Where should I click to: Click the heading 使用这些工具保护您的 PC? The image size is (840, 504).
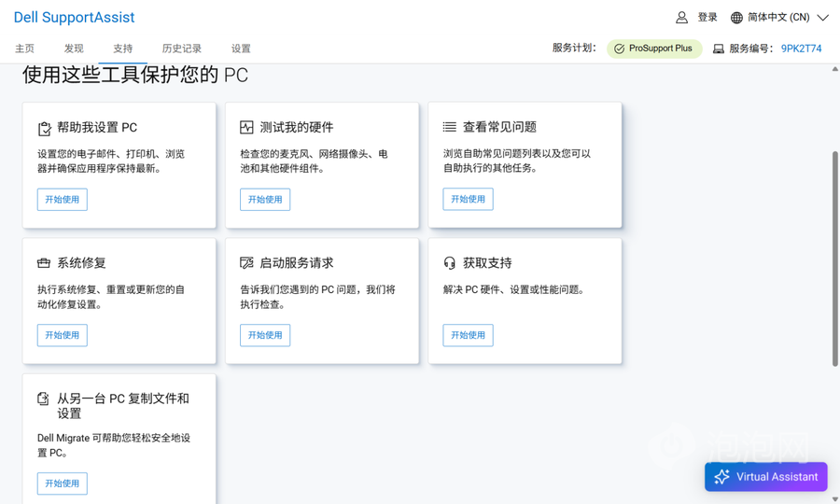coord(135,75)
